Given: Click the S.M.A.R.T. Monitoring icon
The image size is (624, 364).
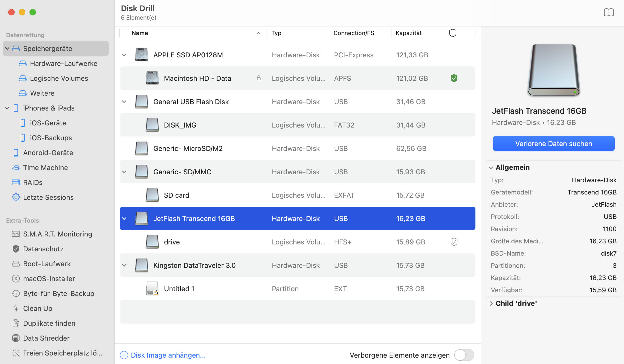Looking at the screenshot, I should click(x=16, y=234).
